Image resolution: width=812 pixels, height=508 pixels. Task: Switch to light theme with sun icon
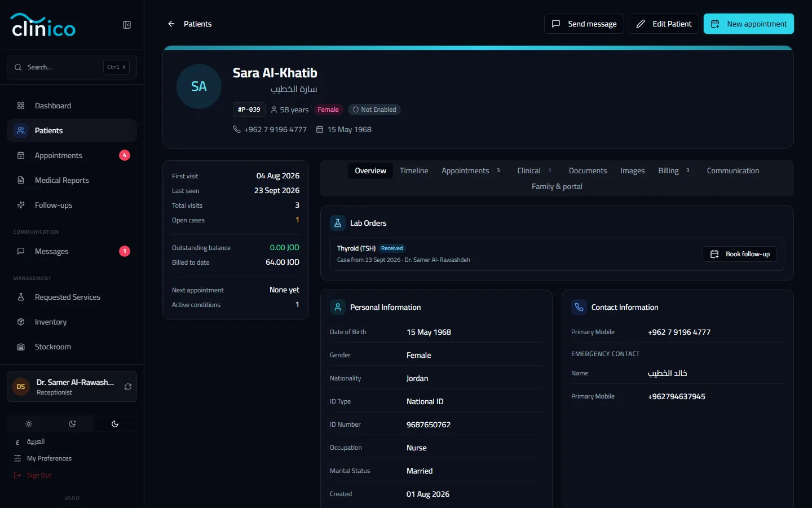click(29, 424)
